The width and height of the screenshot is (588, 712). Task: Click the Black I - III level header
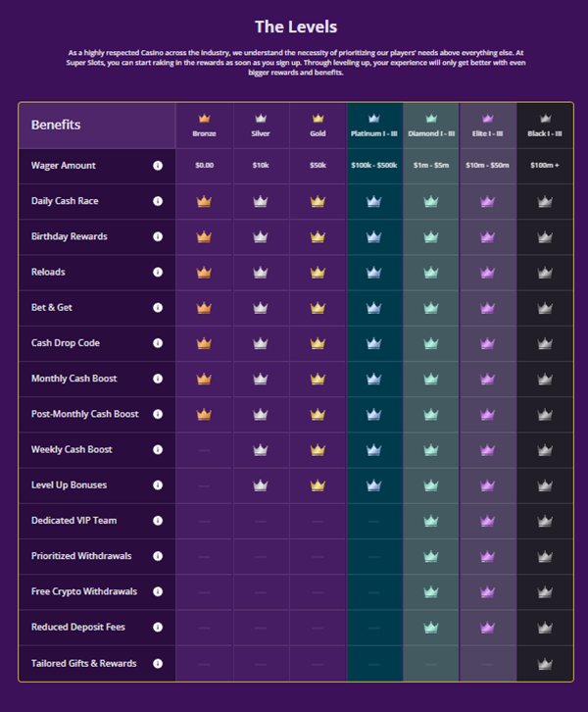click(x=545, y=126)
